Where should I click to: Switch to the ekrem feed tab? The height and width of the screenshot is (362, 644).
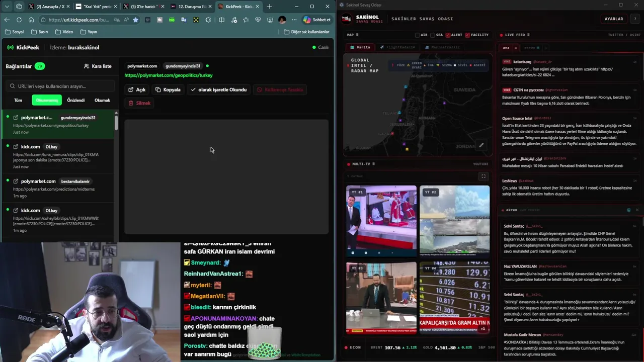(x=532, y=48)
